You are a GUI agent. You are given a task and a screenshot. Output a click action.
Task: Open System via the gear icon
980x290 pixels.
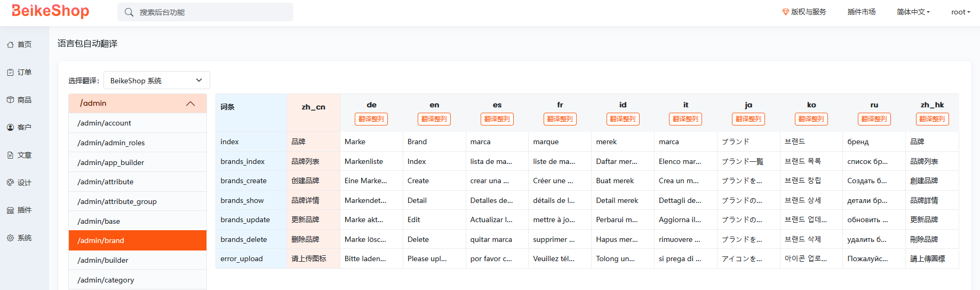click(x=10, y=238)
